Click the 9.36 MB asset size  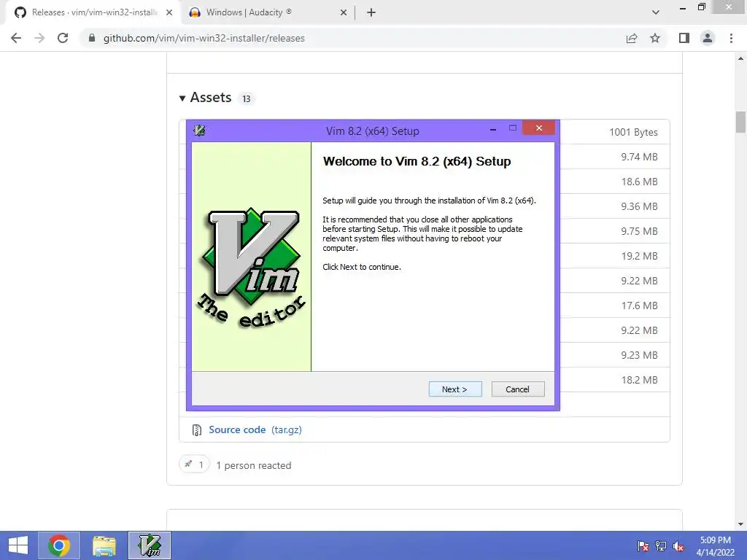point(639,206)
